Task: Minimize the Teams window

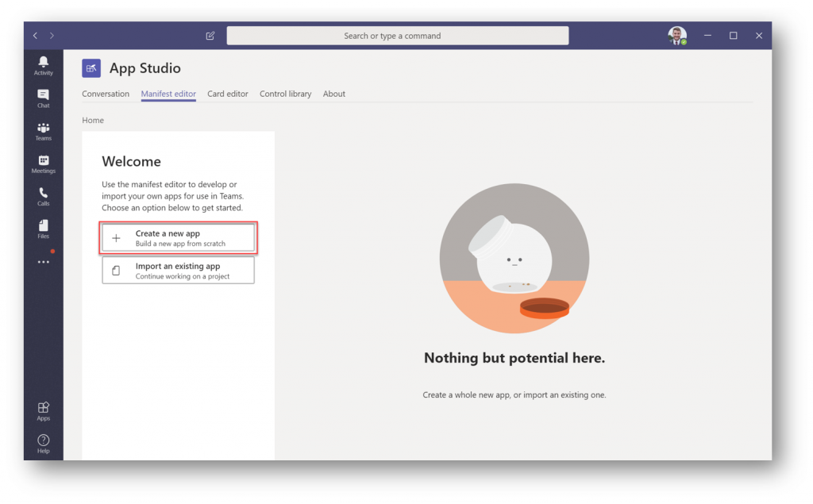Action: [x=707, y=35]
